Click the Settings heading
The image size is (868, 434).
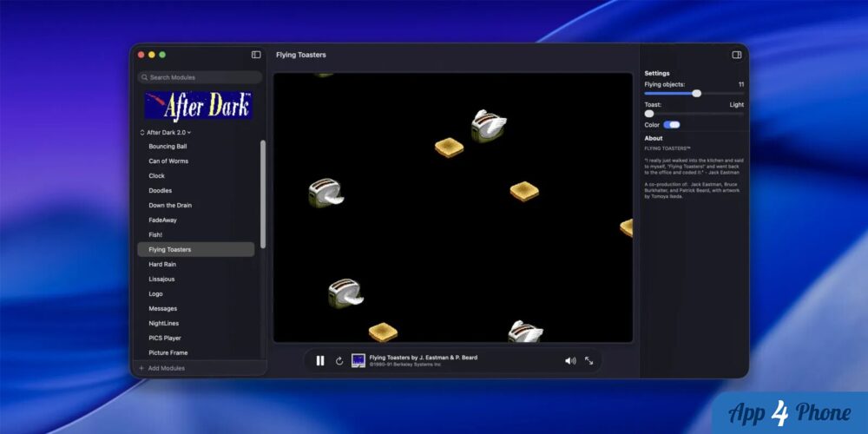tap(657, 73)
